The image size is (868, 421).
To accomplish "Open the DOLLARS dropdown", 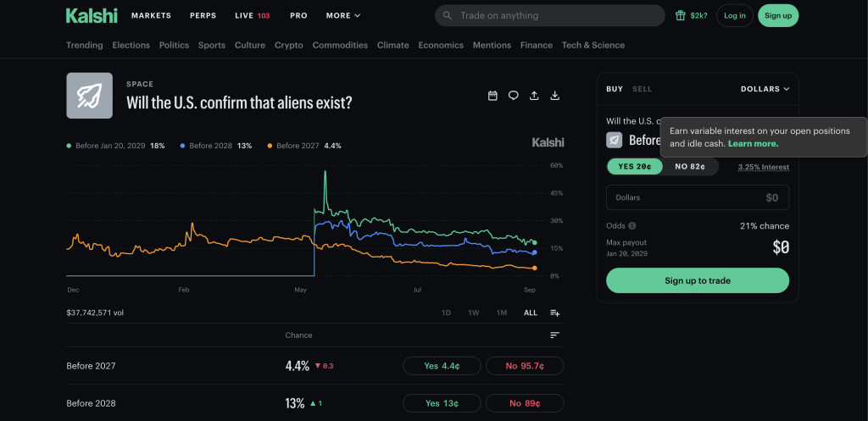I will tap(765, 89).
